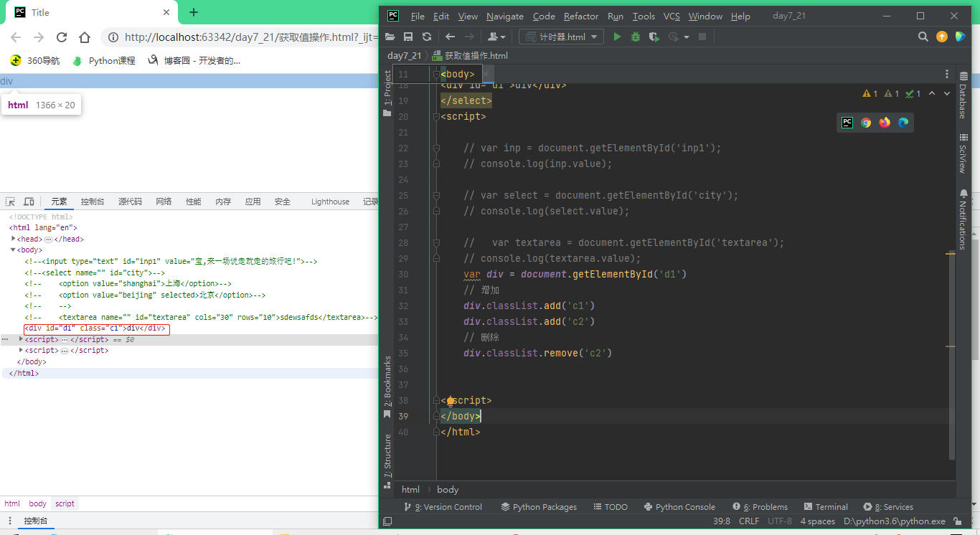The height and width of the screenshot is (535, 980).
Task: Click the python.exe interpreter in status bar
Action: click(x=895, y=521)
